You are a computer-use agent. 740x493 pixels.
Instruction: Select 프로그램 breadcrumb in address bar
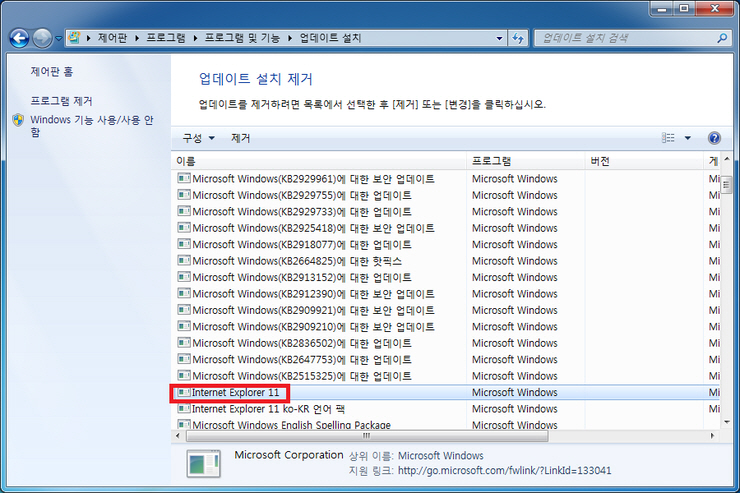[166, 38]
